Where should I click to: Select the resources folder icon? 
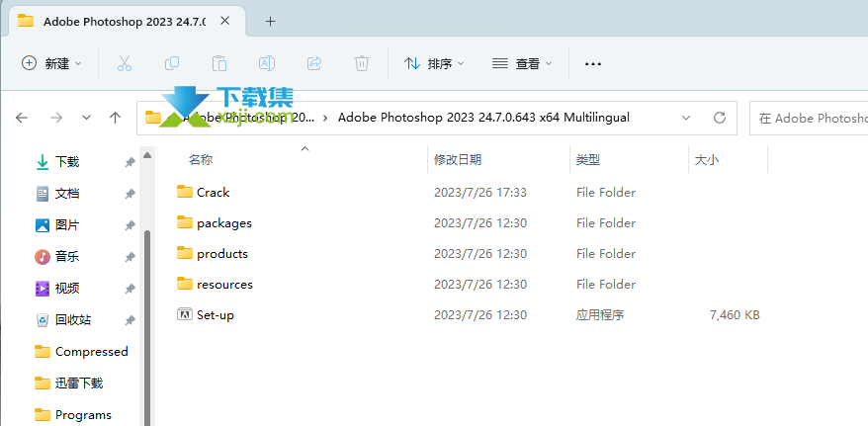click(x=184, y=284)
